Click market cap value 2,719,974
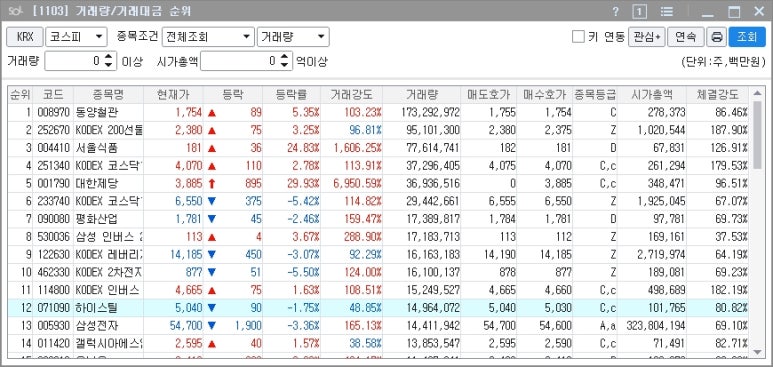The height and width of the screenshot is (367, 773). pyautogui.click(x=660, y=255)
